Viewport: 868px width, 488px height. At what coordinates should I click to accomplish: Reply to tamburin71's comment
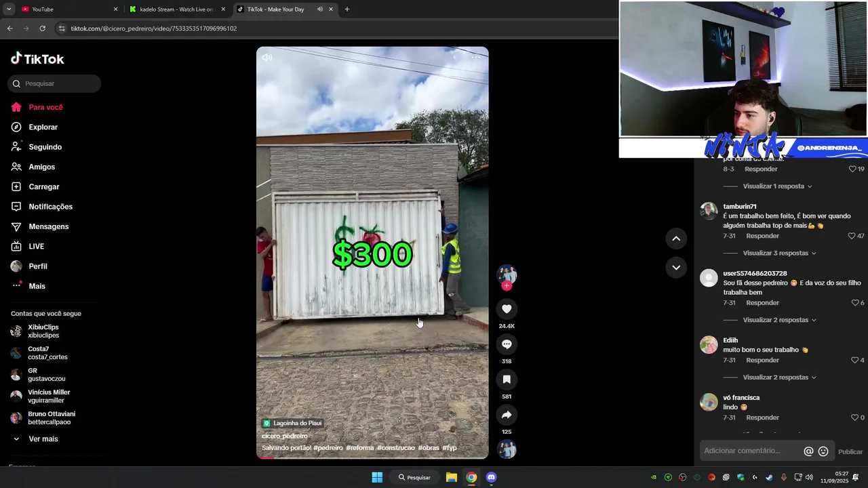pos(762,236)
